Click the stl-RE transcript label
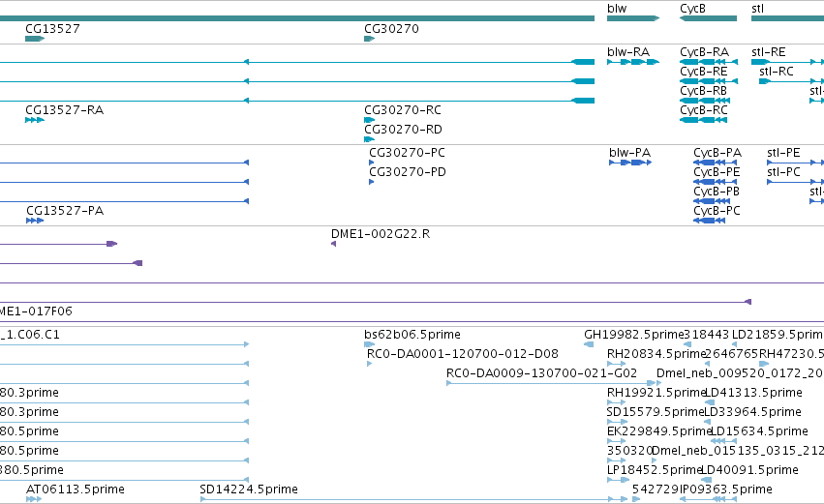 768,52
